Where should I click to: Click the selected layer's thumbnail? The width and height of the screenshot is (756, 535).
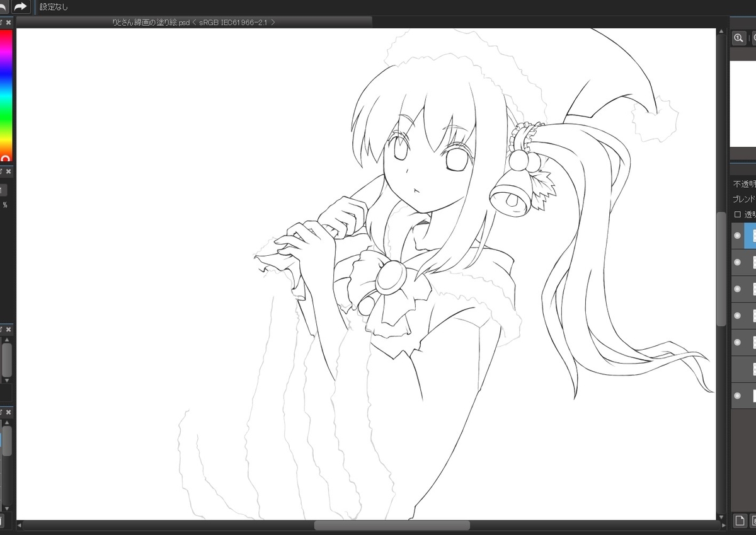[754, 235]
